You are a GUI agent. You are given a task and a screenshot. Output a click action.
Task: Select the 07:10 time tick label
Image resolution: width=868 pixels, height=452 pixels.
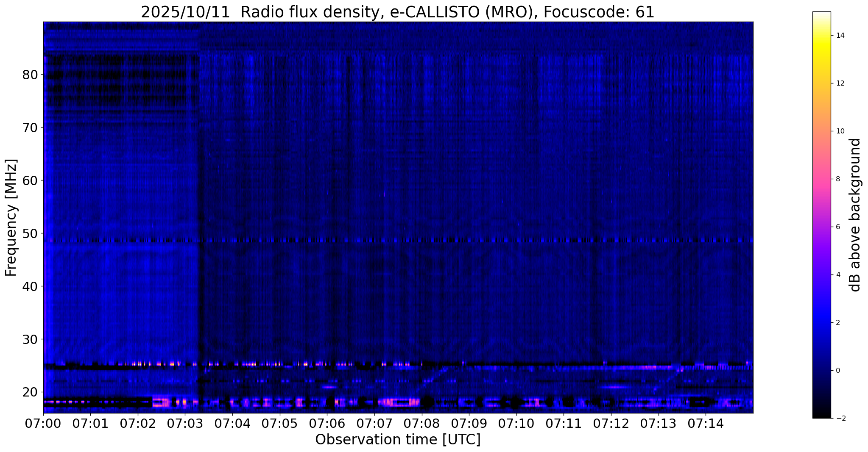(516, 424)
